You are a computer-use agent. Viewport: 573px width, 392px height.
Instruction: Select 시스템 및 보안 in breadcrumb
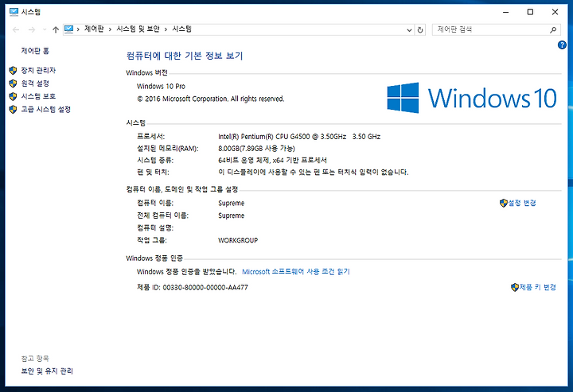138,29
